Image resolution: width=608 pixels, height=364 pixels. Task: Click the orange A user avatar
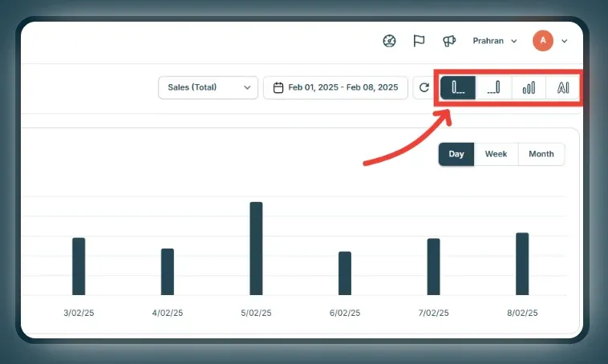(x=543, y=41)
